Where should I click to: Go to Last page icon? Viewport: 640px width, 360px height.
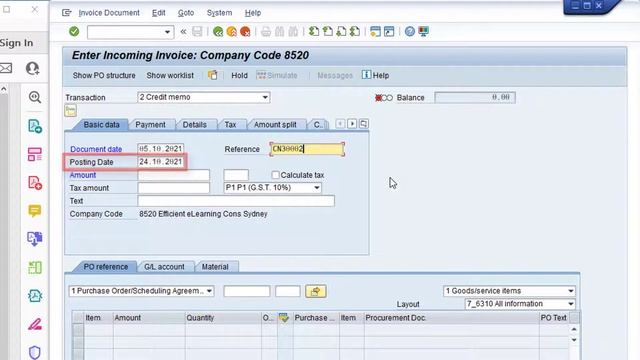tap(355, 31)
